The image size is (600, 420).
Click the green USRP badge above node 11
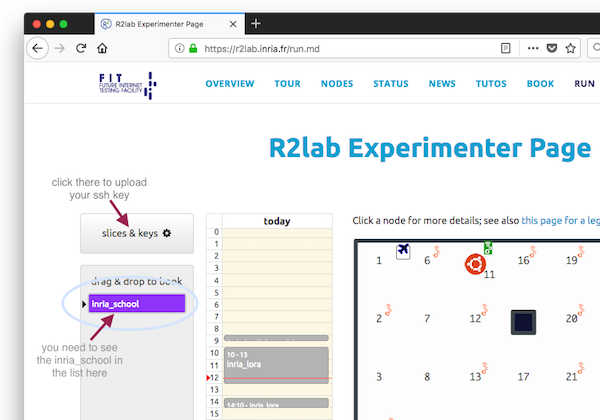(488, 248)
